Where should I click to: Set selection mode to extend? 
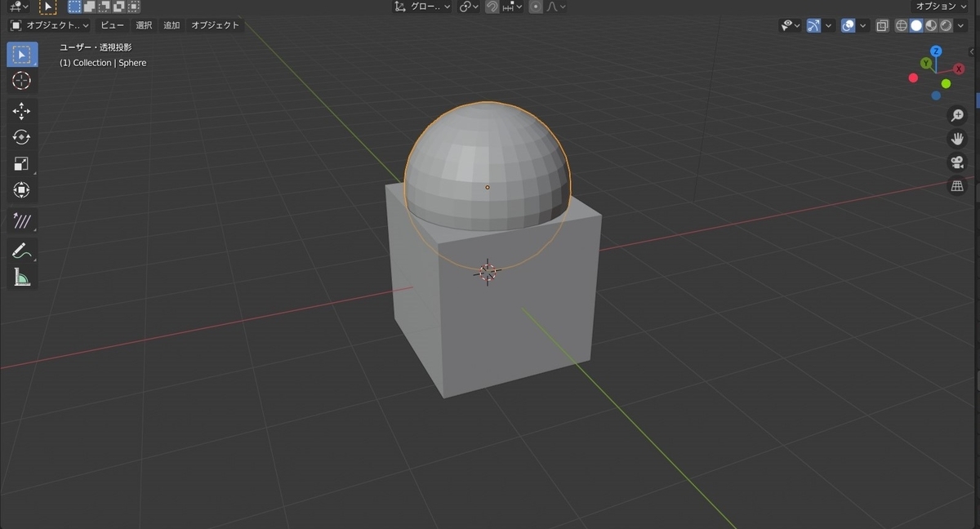pyautogui.click(x=89, y=7)
